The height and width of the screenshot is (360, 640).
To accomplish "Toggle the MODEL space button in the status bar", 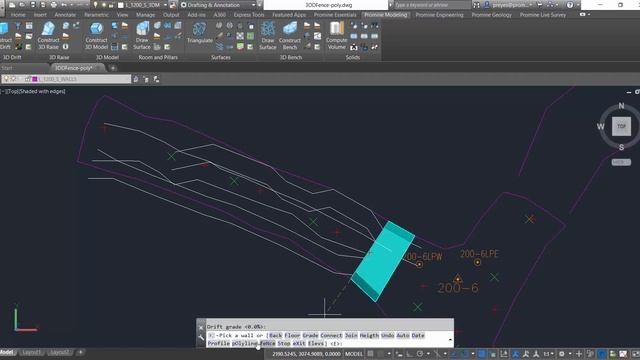I will pyautogui.click(x=353, y=354).
